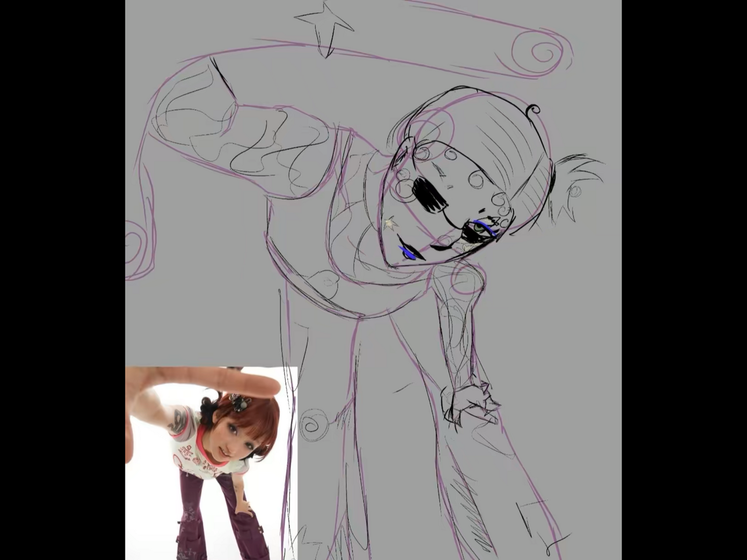Screen dimensions: 747x560
Task: Click the reference photo inset
Action: coord(210,461)
